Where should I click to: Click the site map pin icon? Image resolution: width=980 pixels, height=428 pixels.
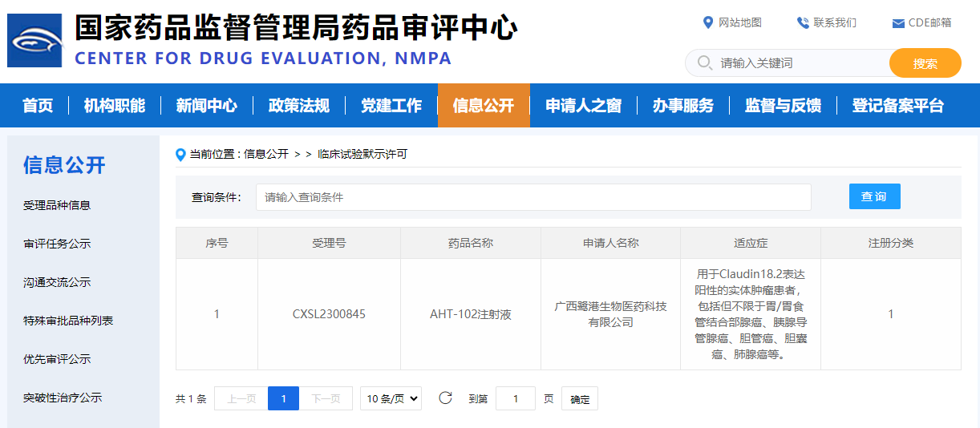coord(708,22)
